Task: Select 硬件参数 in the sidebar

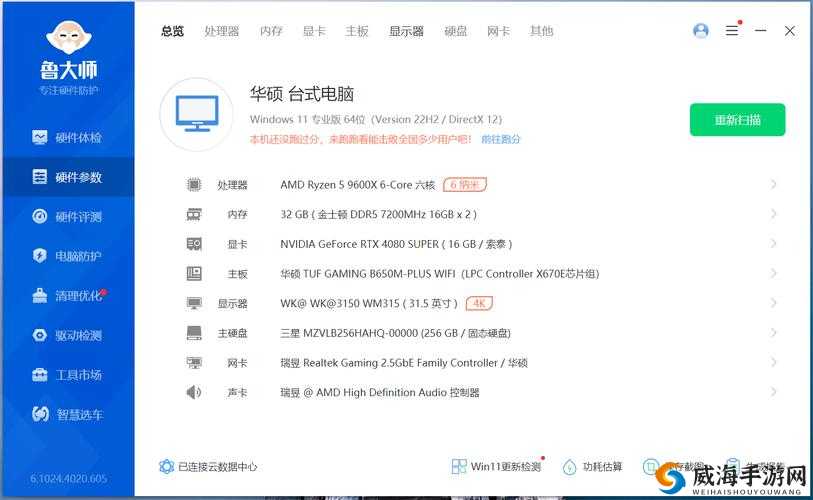Action: [x=67, y=177]
